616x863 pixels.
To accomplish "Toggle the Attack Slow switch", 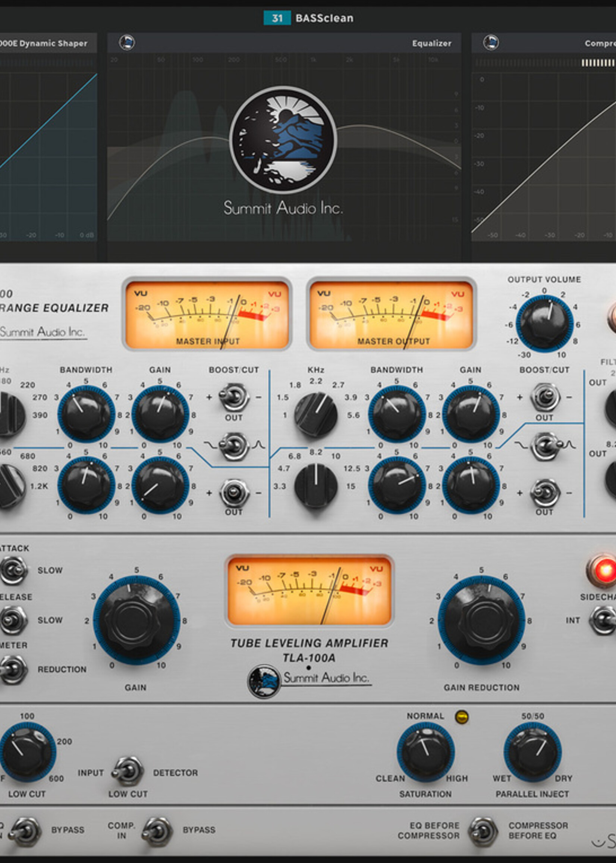I will click(x=13, y=570).
